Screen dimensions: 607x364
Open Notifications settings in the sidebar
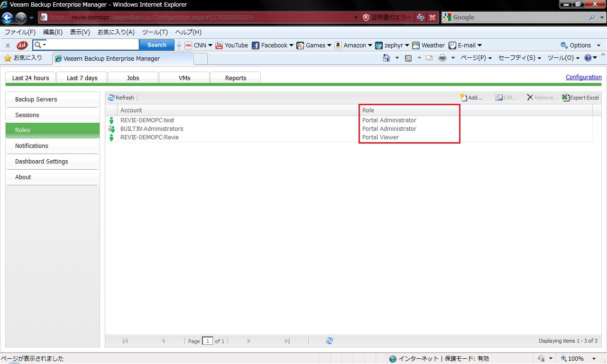[x=53, y=146]
